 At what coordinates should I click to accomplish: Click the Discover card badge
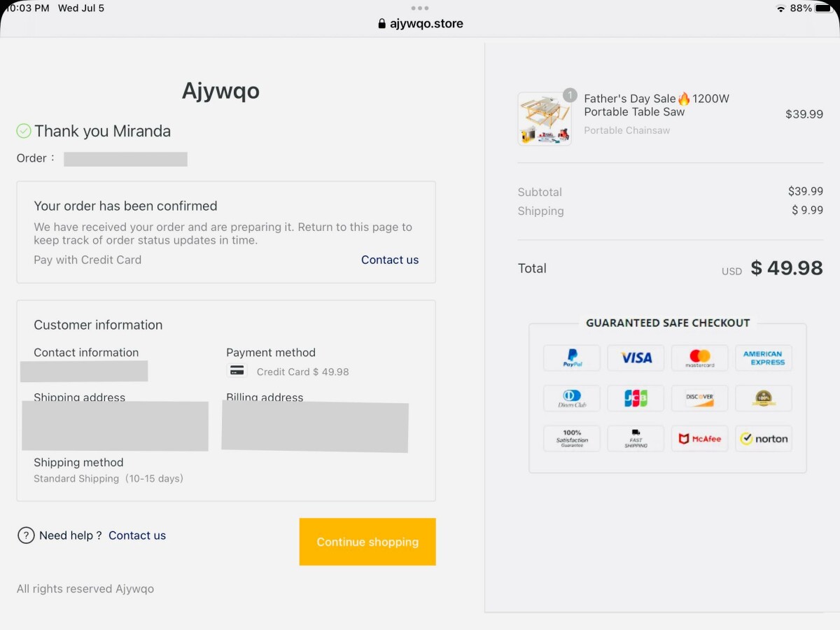(699, 398)
